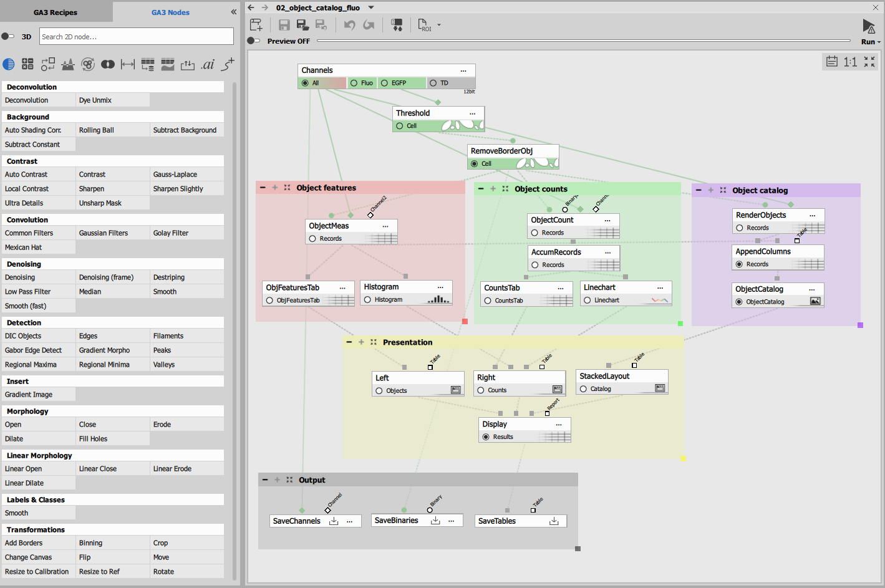Screen dimensions: 885x588
Task: Open the ROI tool in the toolbar
Action: [424, 24]
